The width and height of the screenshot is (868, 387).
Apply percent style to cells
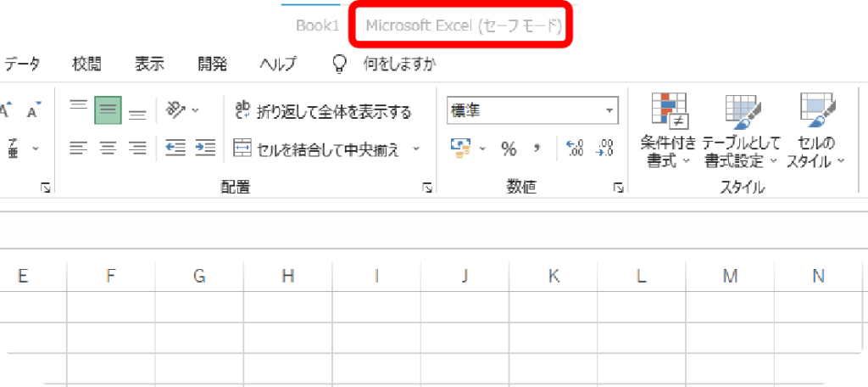click(509, 149)
